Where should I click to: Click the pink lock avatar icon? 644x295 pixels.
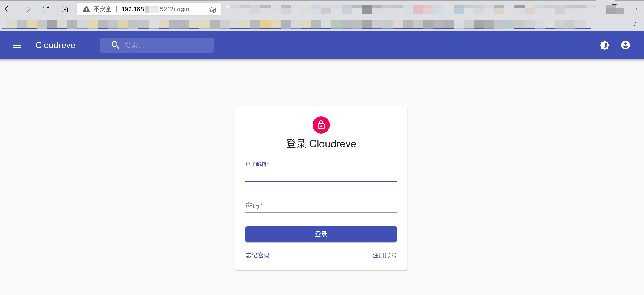[x=321, y=125]
